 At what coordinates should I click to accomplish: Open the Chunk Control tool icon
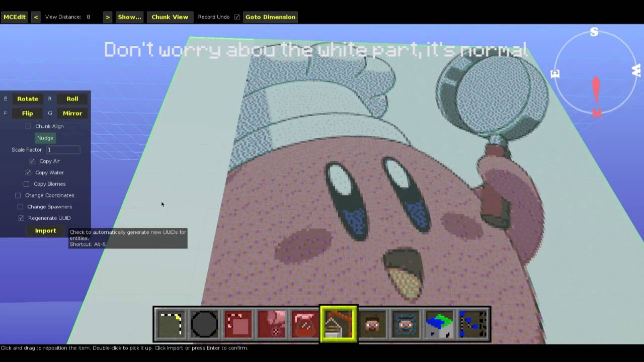439,324
